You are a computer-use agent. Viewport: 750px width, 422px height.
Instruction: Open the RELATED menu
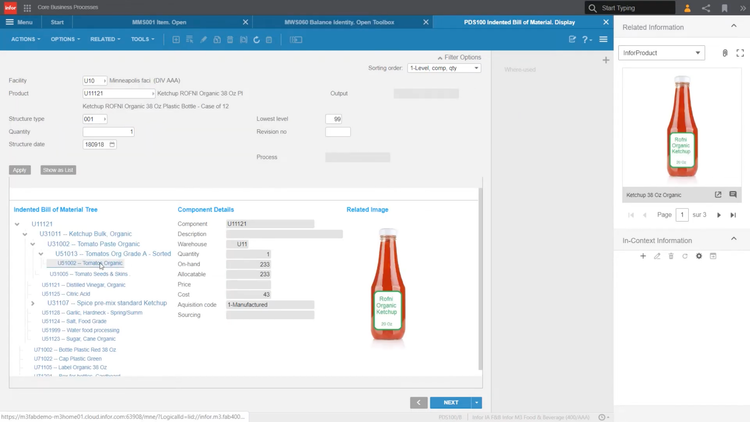(105, 39)
